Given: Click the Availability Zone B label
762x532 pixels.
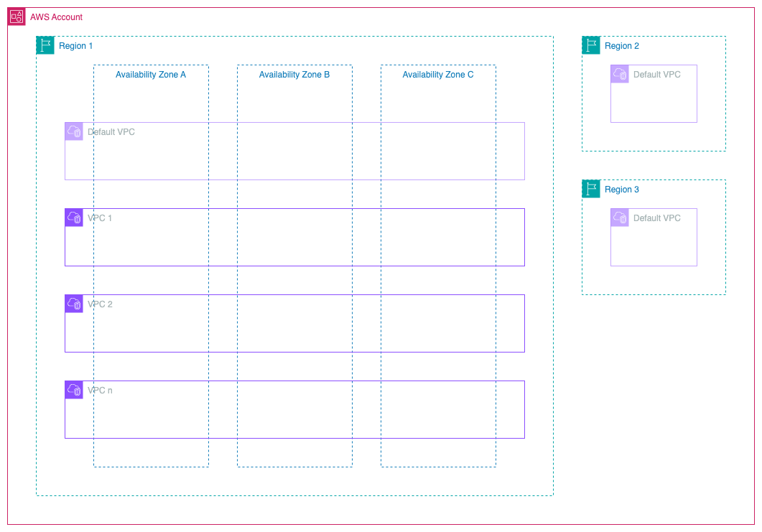Looking at the screenshot, I should 294,75.
